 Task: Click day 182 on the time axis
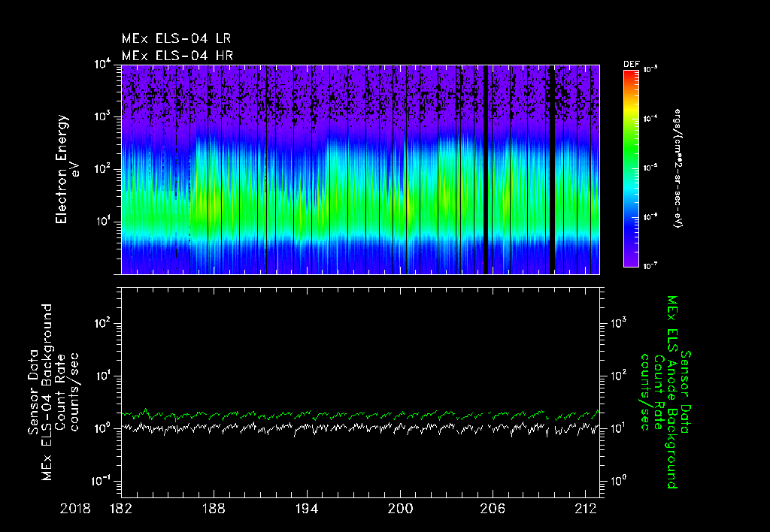[121, 509]
